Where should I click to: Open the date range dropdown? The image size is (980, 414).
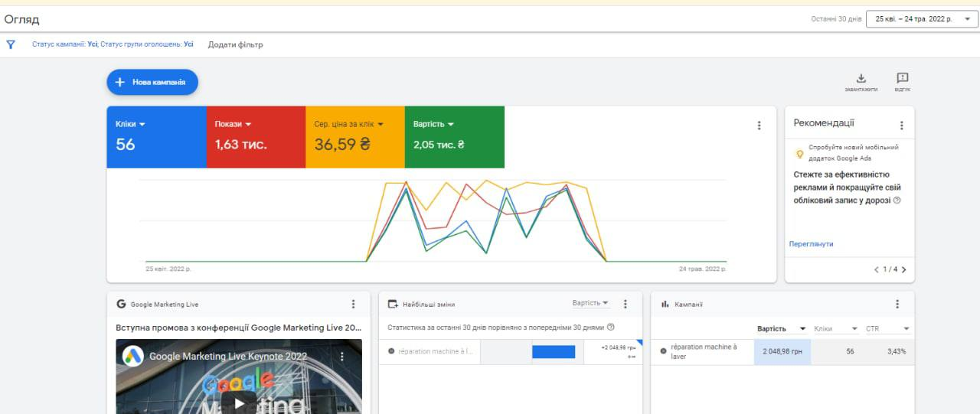[922, 19]
